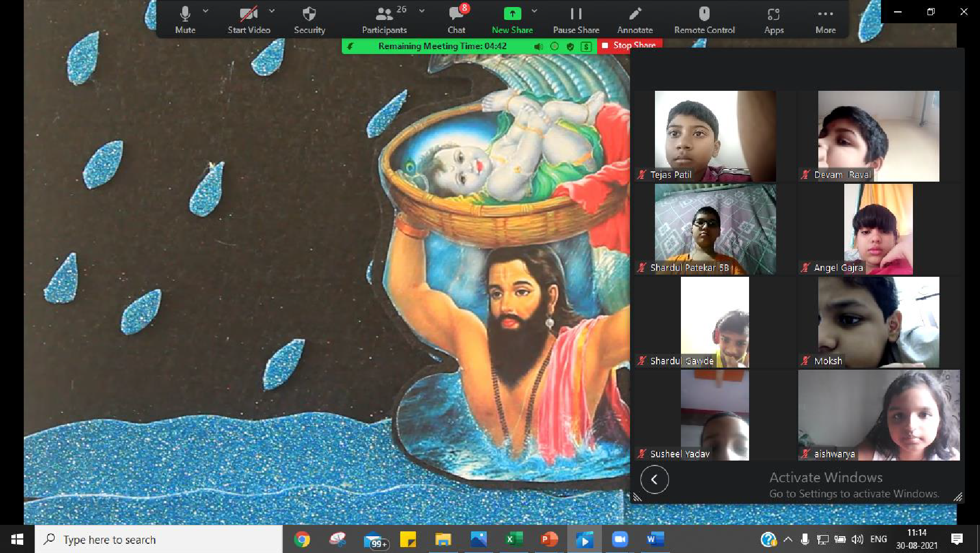Click the Stop Share button
The height and width of the screenshot is (553, 980).
[630, 46]
